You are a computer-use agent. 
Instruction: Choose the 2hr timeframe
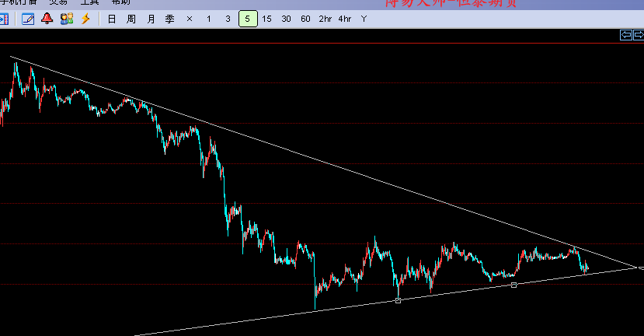point(325,18)
